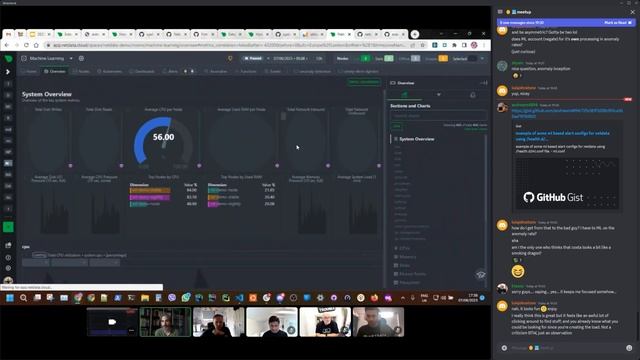Open the Windows Start menu
Screen dimensions: 640x360
10,298
